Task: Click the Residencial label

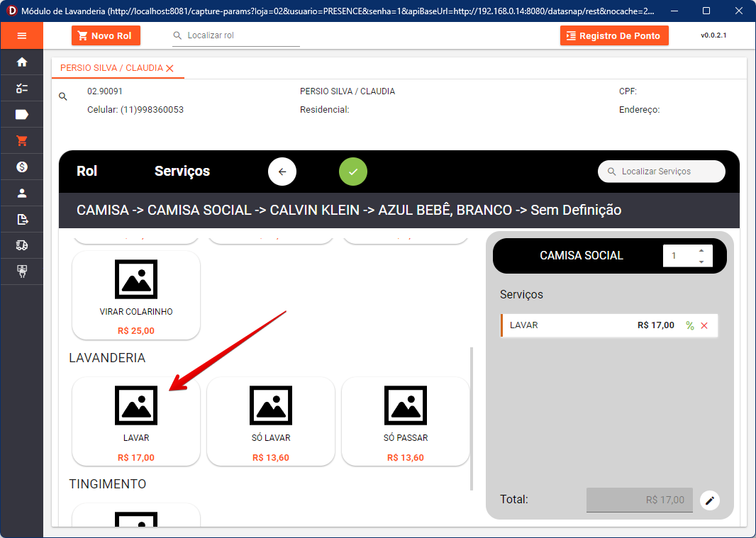Action: click(325, 110)
